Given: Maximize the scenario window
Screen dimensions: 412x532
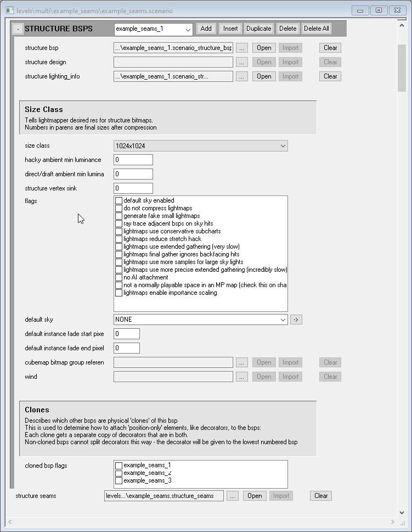Looking at the screenshot, I should pos(379,10).
